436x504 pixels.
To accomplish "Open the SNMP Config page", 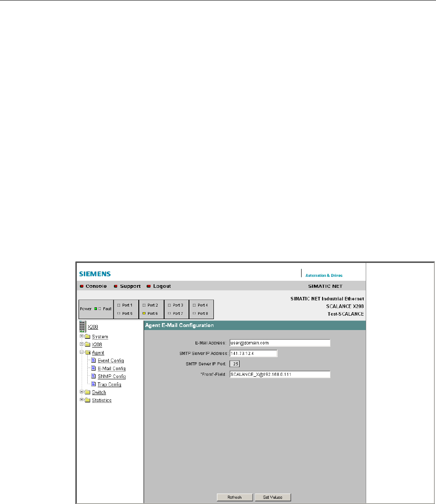I will [112, 376].
